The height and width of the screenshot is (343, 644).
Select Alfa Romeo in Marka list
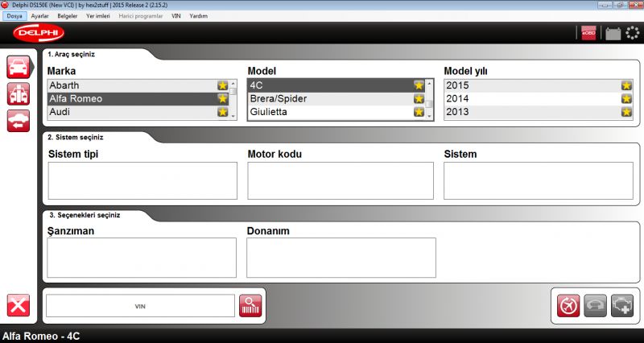pos(138,98)
